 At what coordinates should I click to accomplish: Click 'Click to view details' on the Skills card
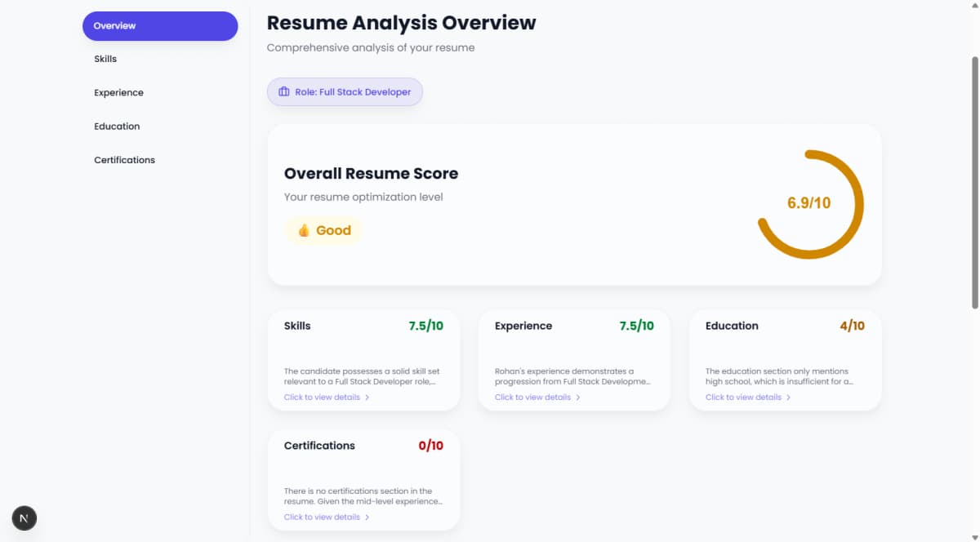tap(320, 396)
